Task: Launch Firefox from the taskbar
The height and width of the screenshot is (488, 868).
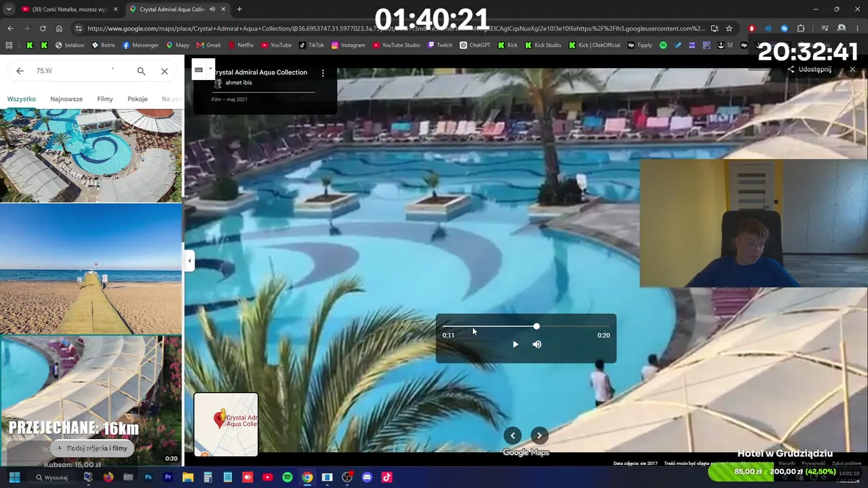Action: point(108,477)
